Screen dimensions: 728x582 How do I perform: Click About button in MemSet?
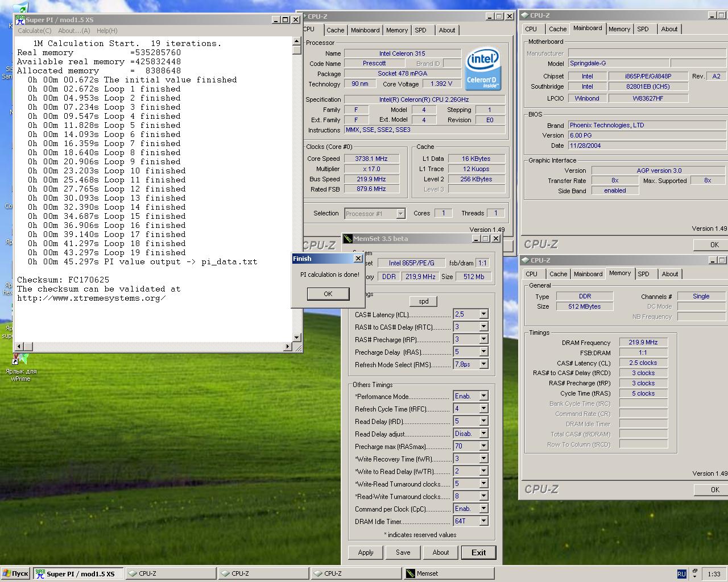[440, 552]
